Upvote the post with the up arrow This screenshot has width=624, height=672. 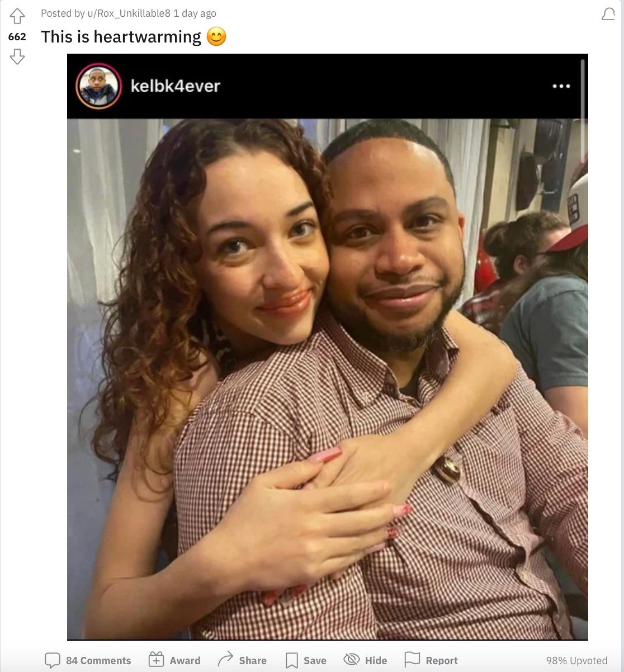(17, 16)
